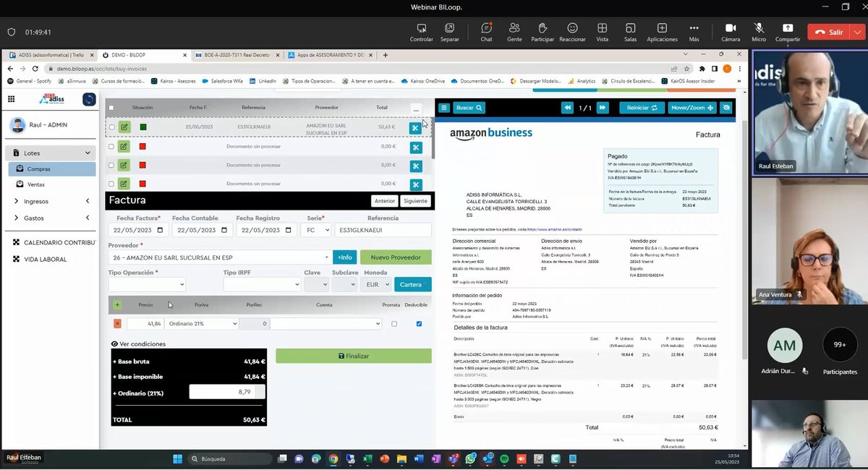The height and width of the screenshot is (470, 868).
Task: Open the Serie dropdown showing FC
Action: click(315, 230)
